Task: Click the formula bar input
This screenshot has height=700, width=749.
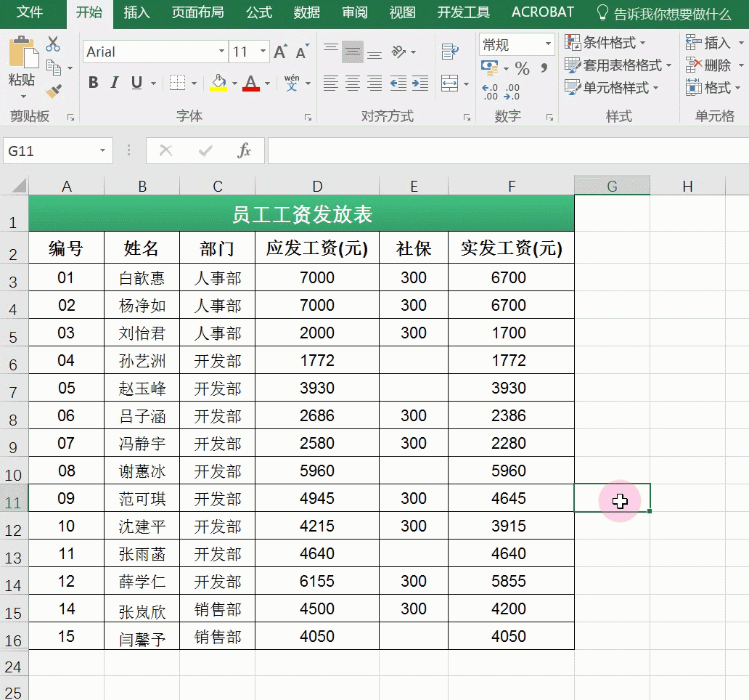Action: click(508, 151)
